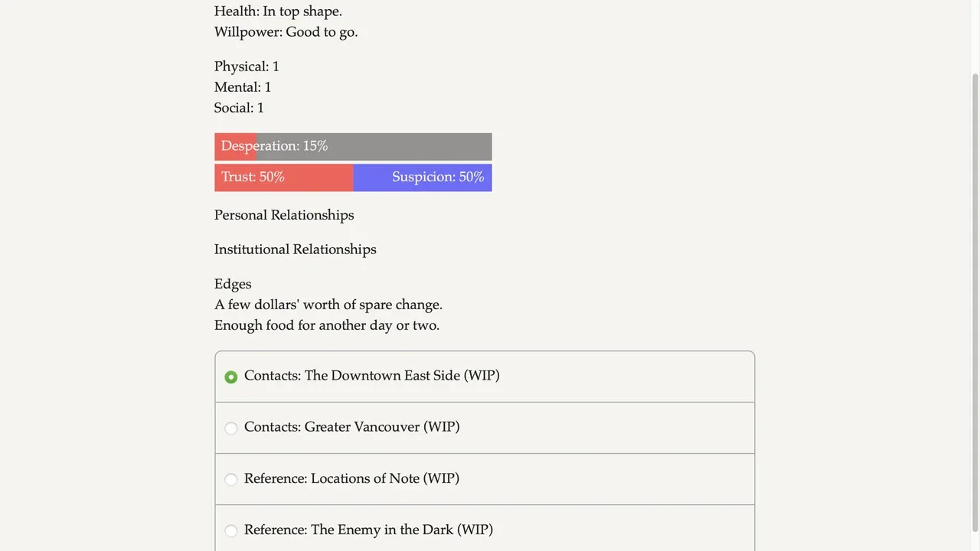Click the Physical: 1 stat

coord(247,67)
